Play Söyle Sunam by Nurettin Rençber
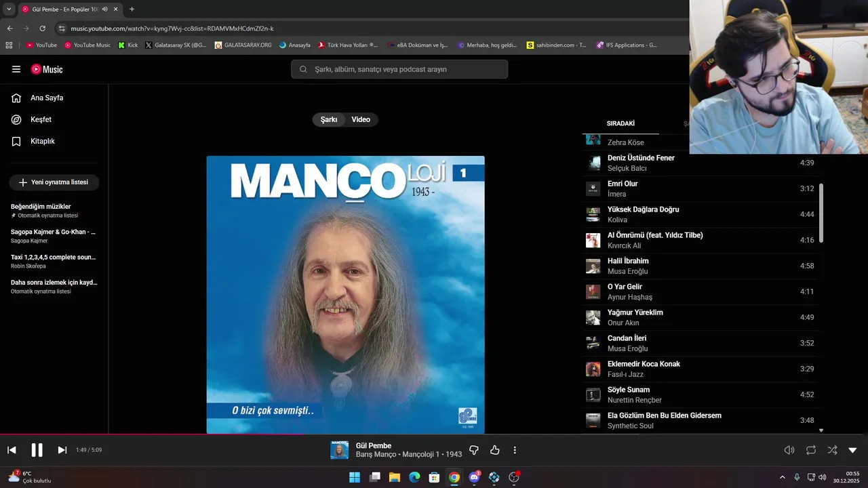This screenshot has height=488, width=868. 701,394
